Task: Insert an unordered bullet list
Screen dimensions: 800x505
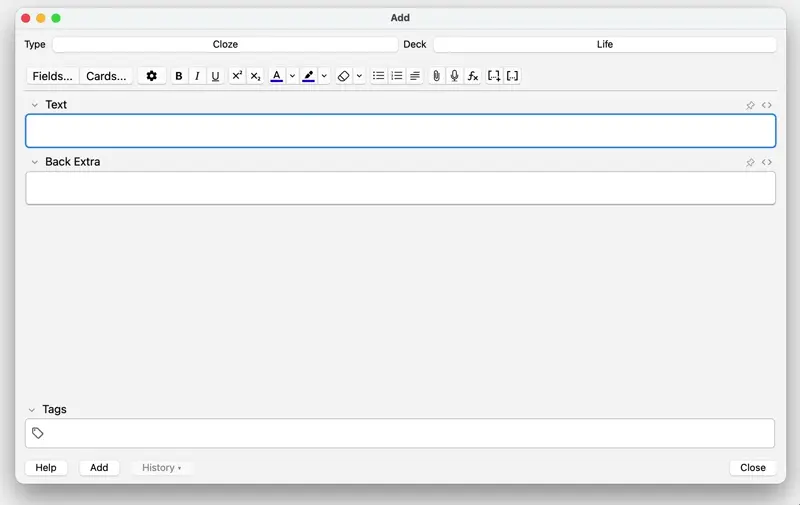Action: 379,76
